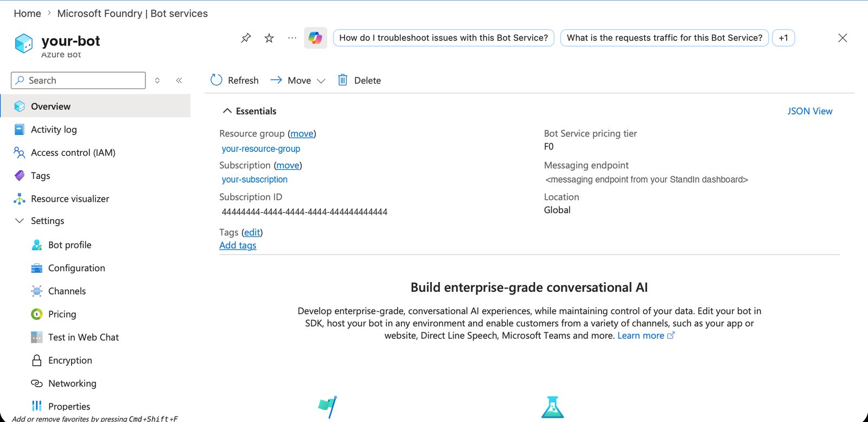This screenshot has width=868, height=422.
Task: Click the Encryption padlock icon
Action: [x=37, y=360]
